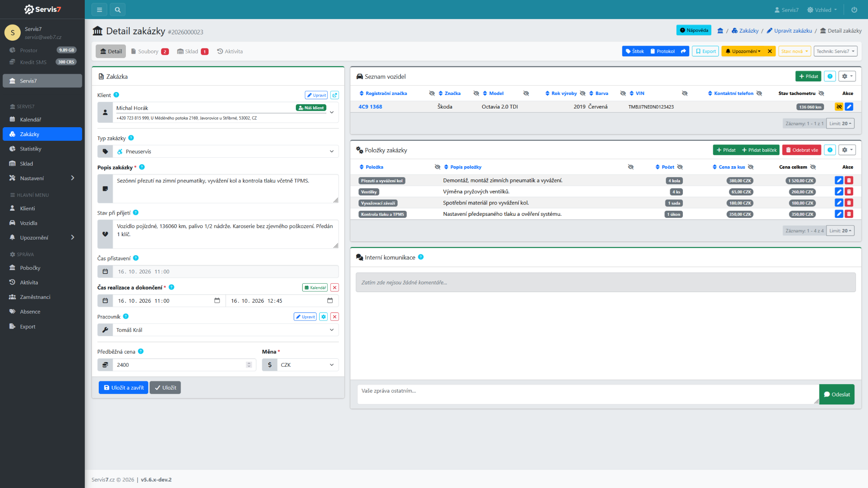
Task: Open the Stav: nová dropdown
Action: pyautogui.click(x=795, y=51)
